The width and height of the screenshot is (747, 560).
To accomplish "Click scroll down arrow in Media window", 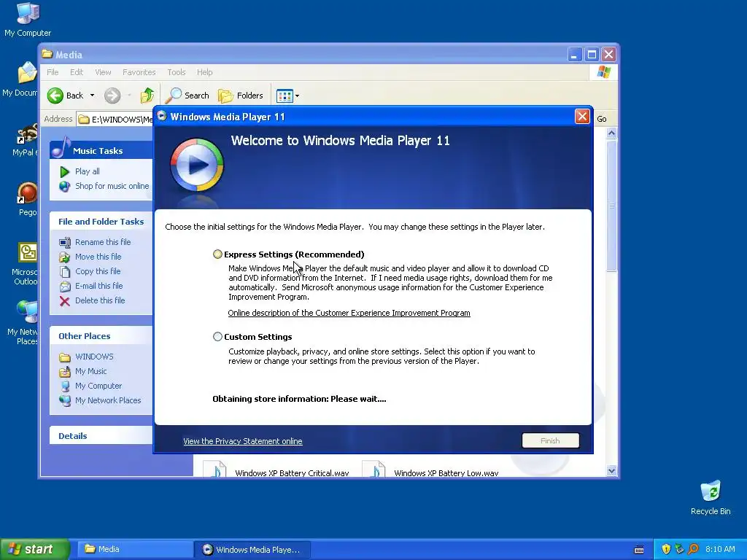I will pyautogui.click(x=612, y=470).
